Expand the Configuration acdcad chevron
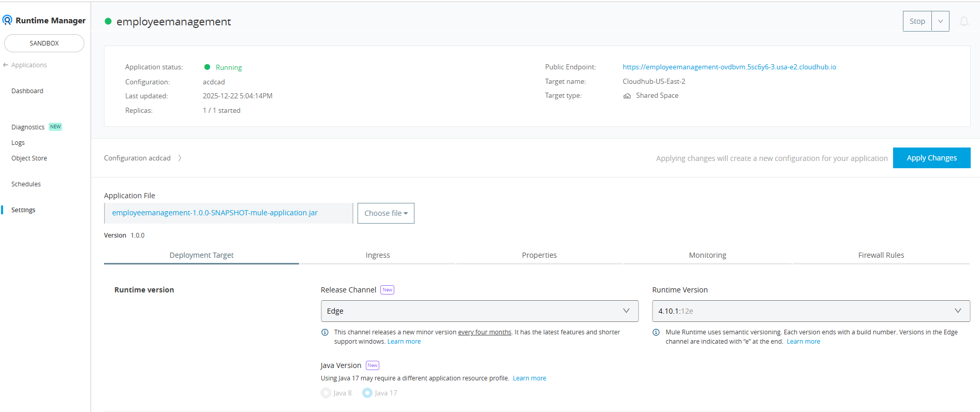This screenshot has width=980, height=412. [180, 158]
